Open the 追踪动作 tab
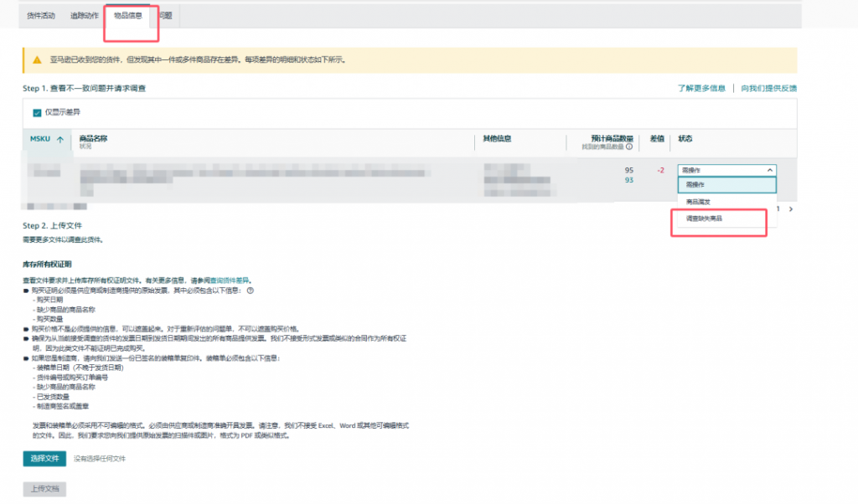The height and width of the screenshot is (504, 858). coord(85,15)
